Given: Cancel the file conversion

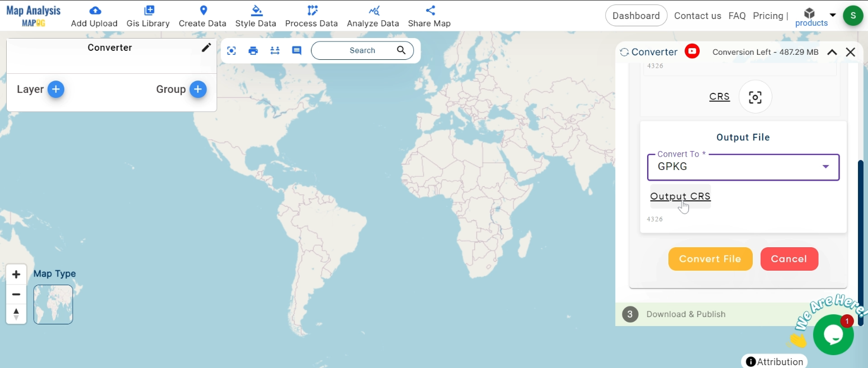Looking at the screenshot, I should click(x=789, y=258).
